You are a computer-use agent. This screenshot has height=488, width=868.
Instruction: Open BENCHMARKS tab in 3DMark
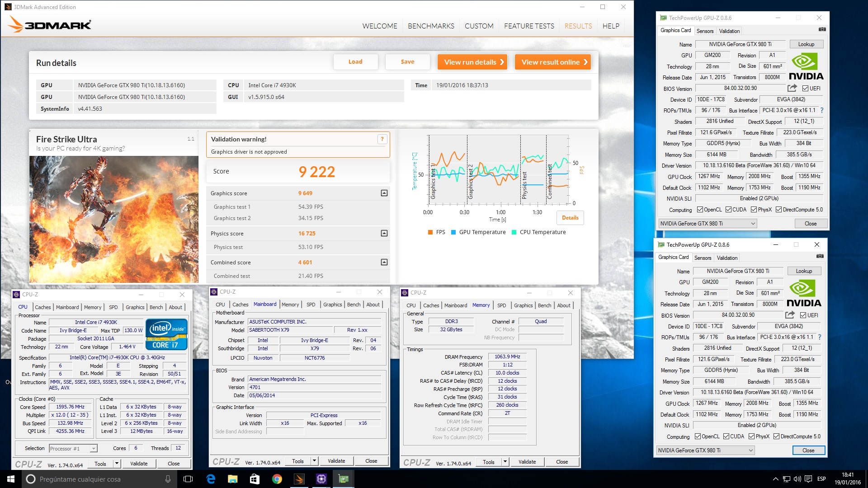pos(431,26)
